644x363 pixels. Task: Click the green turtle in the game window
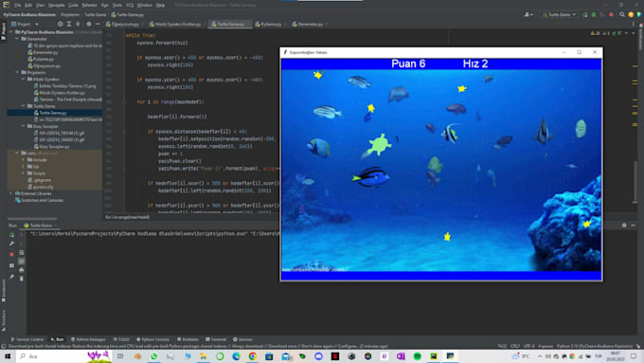pyautogui.click(x=378, y=145)
